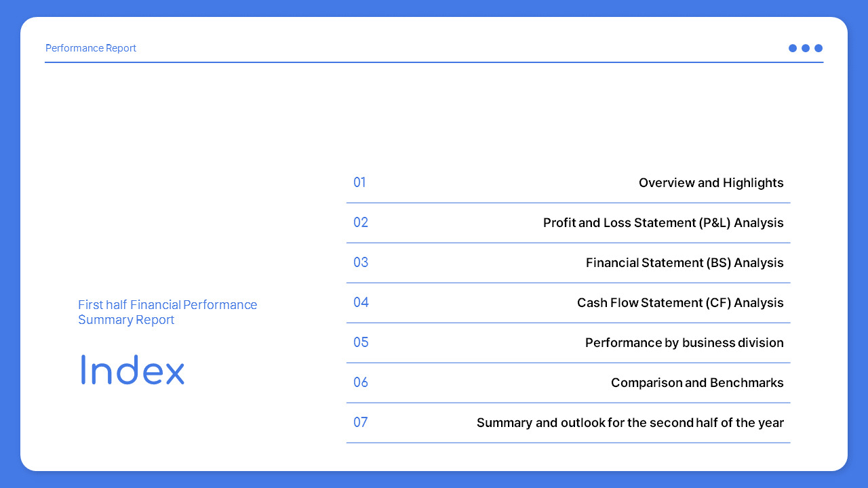
Task: Click index number 01
Action: click(x=359, y=182)
